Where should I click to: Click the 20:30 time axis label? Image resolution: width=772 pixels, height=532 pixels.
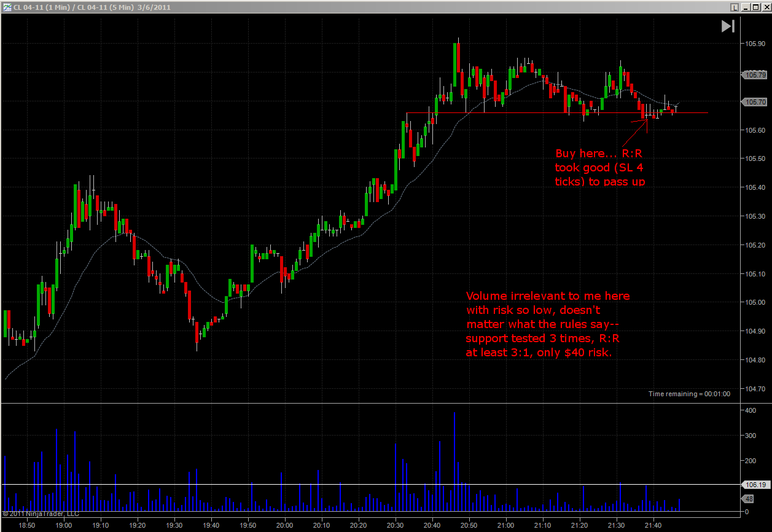(396, 526)
